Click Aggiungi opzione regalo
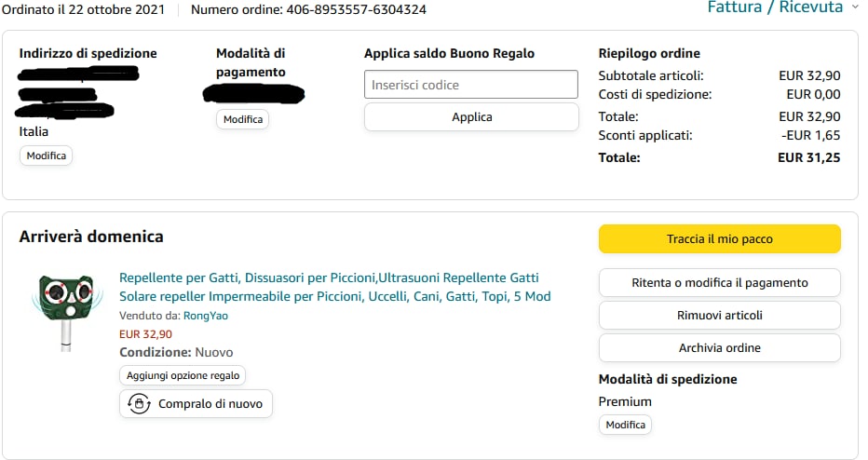Viewport: 868px width, 460px height. pyautogui.click(x=183, y=375)
